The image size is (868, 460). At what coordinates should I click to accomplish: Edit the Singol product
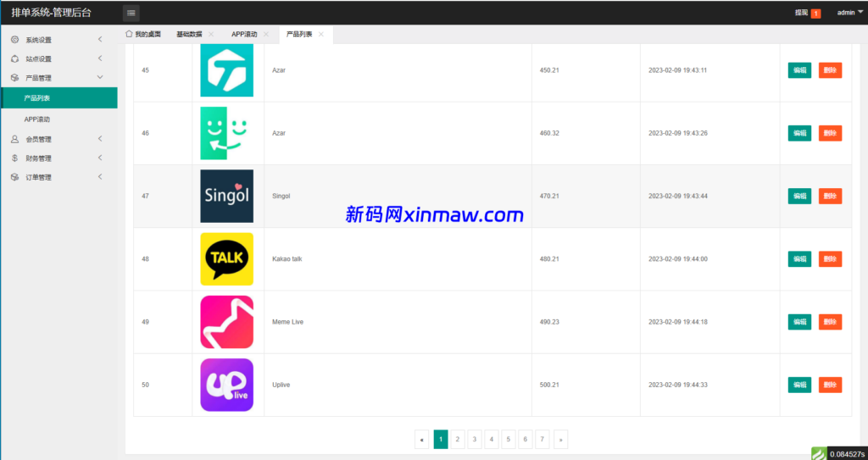pos(799,196)
